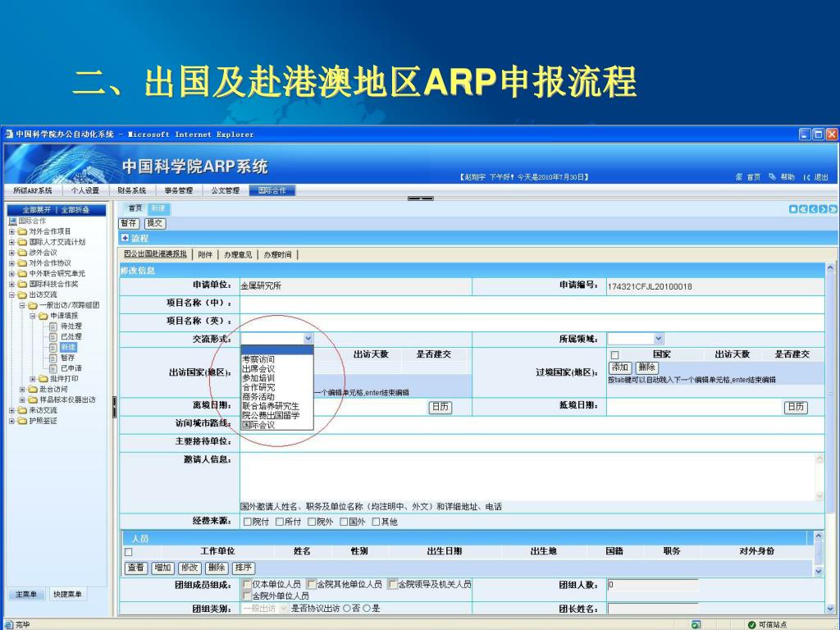Choose 出席会议 from the open list

pyautogui.click(x=258, y=368)
